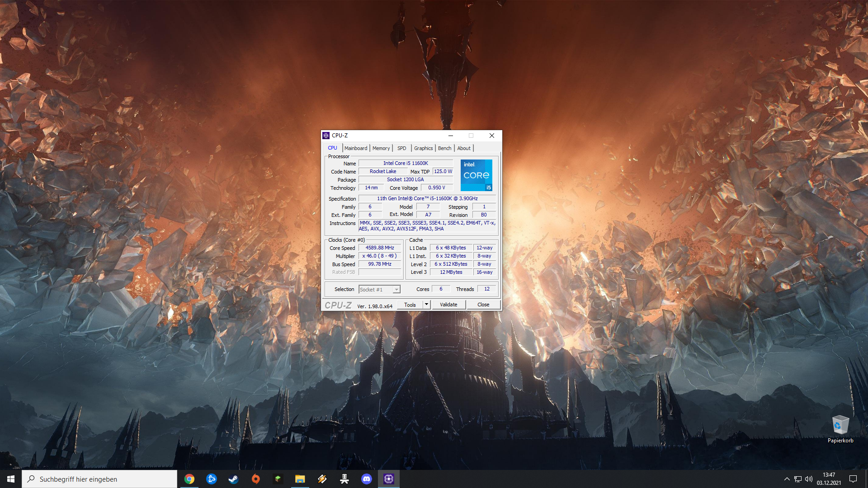Open Winamp from the taskbar

[x=322, y=479]
